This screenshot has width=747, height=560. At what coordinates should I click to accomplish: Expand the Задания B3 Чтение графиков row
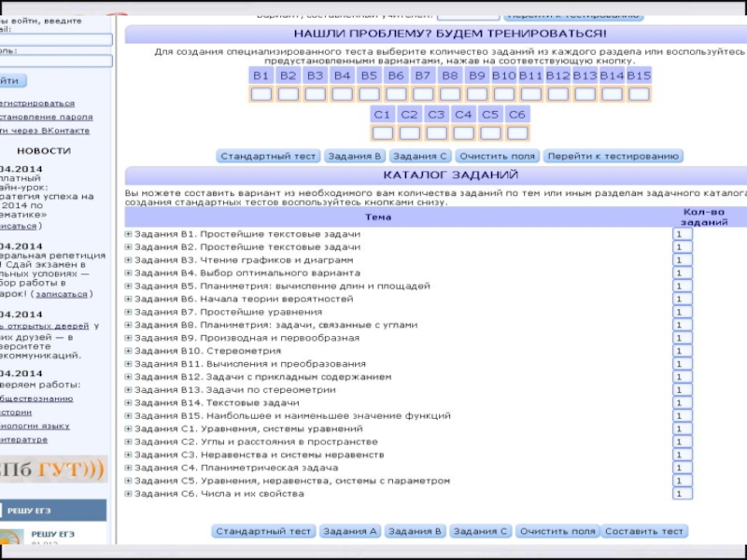pos(128,260)
